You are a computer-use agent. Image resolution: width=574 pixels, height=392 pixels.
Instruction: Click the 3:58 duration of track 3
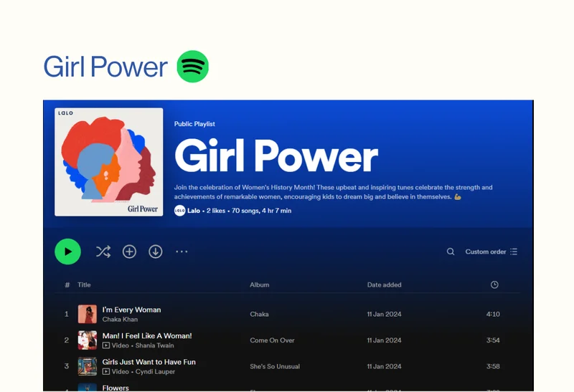coord(493,366)
